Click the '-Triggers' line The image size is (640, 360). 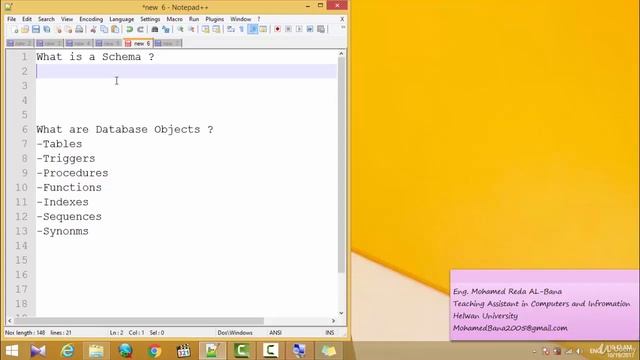[66, 158]
